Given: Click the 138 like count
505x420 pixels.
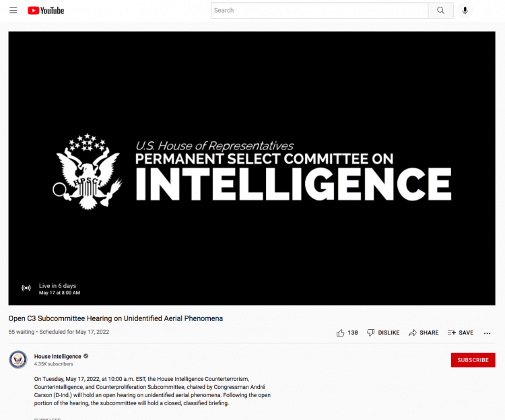Looking at the screenshot, I should click(353, 332).
